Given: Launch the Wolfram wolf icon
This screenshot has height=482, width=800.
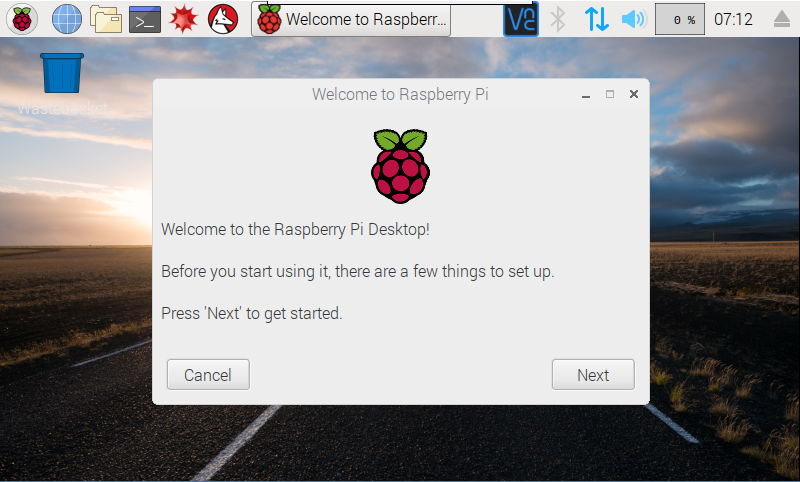Looking at the screenshot, I should tap(223, 19).
